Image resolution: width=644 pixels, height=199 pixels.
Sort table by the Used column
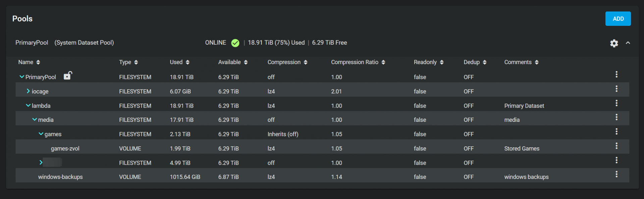179,62
